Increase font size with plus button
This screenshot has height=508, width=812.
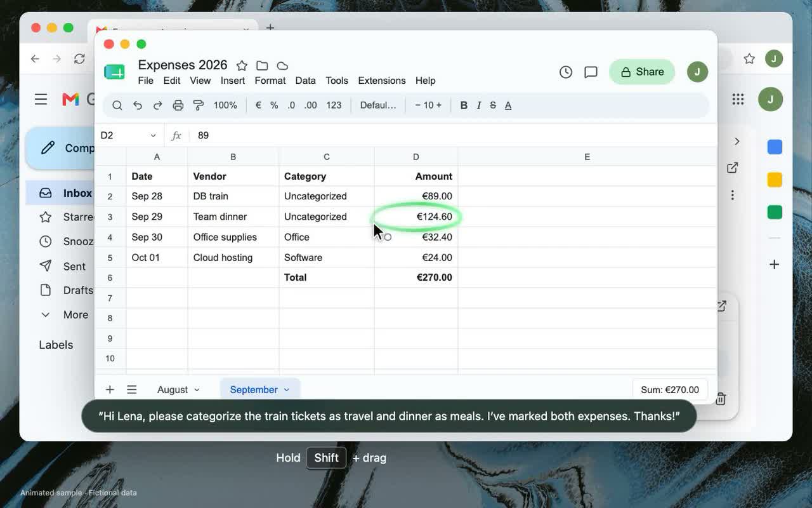tap(438, 105)
